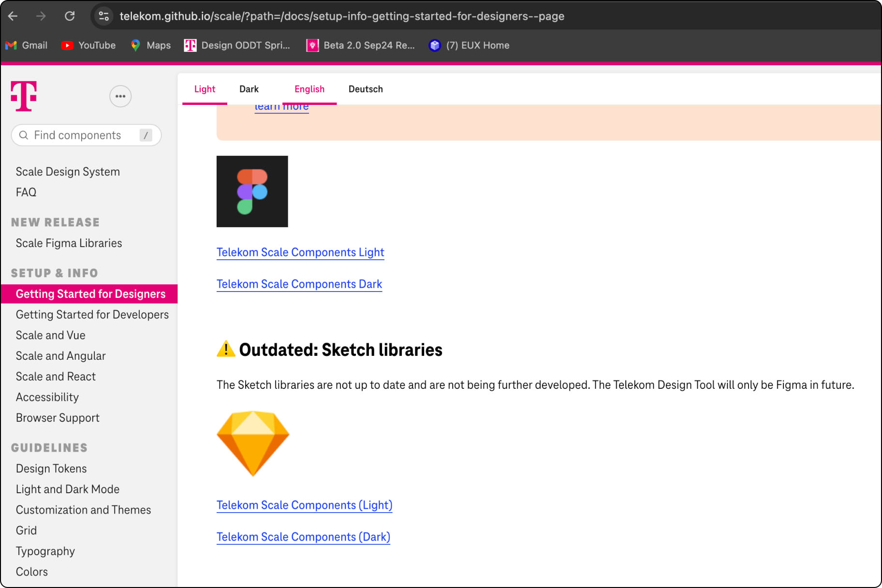Open the Beta 2.0 Sep24 Re... bookmark
Image resolution: width=882 pixels, height=588 pixels.
click(361, 45)
